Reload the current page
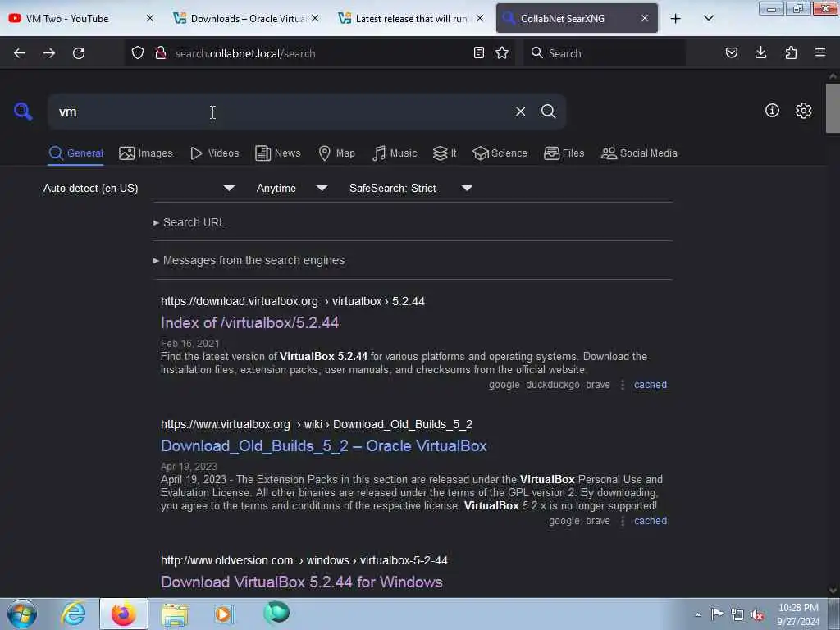The width and height of the screenshot is (840, 630). (79, 53)
